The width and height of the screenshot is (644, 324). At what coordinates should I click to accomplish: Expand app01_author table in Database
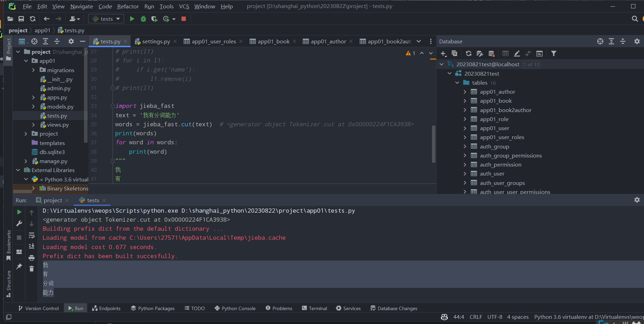point(465,92)
